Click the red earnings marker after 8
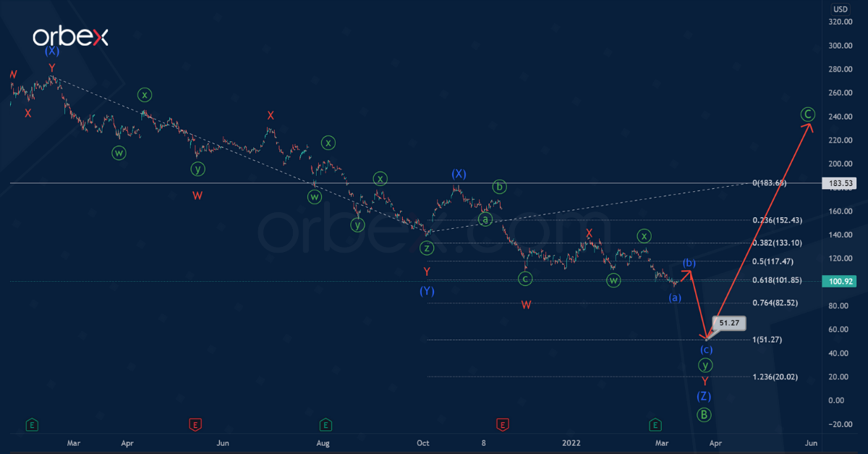 point(502,425)
